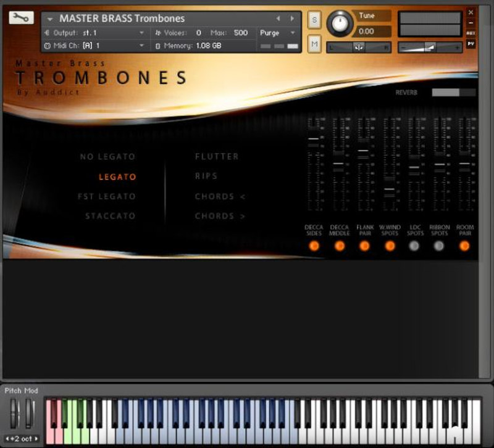Toggle the FLANK PAIR mic button
494x448 pixels.
point(364,246)
